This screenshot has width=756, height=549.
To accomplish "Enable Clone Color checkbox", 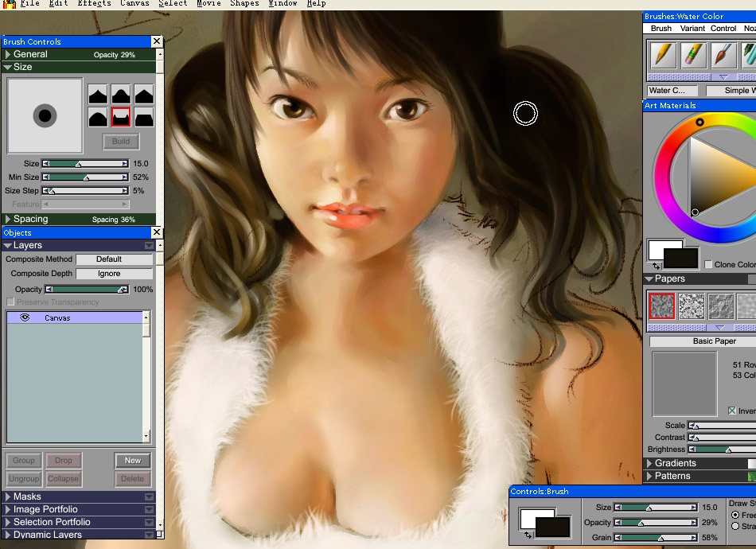I will point(708,264).
